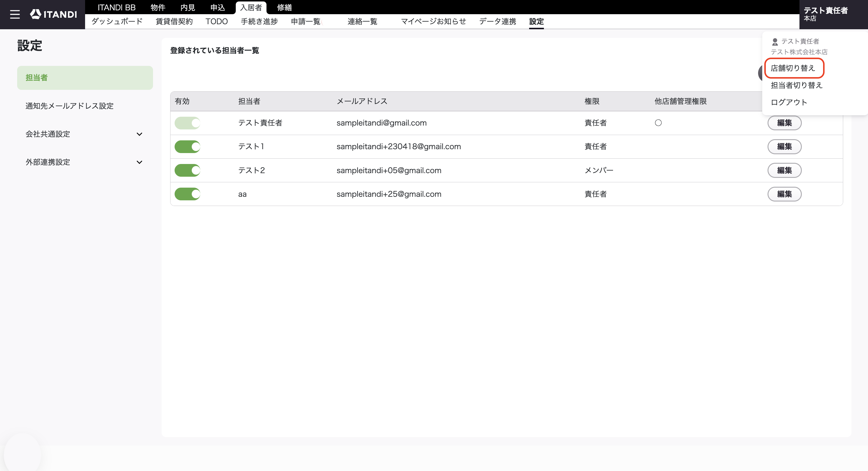
Task: Click the ITANDI logo
Action: pos(53,14)
